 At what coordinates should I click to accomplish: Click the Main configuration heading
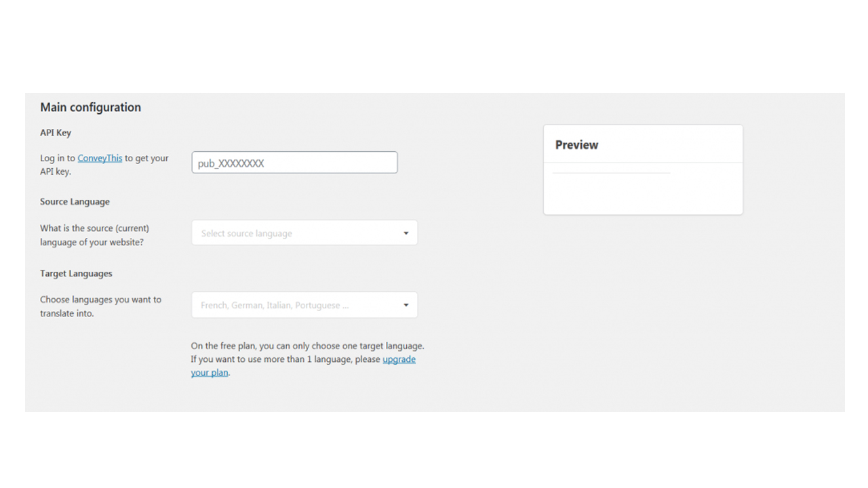[x=90, y=107]
